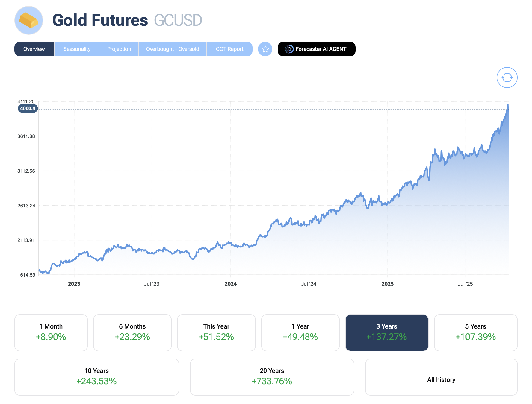Click the 4000.4 current price label
The height and width of the screenshot is (404, 532).
(x=28, y=109)
